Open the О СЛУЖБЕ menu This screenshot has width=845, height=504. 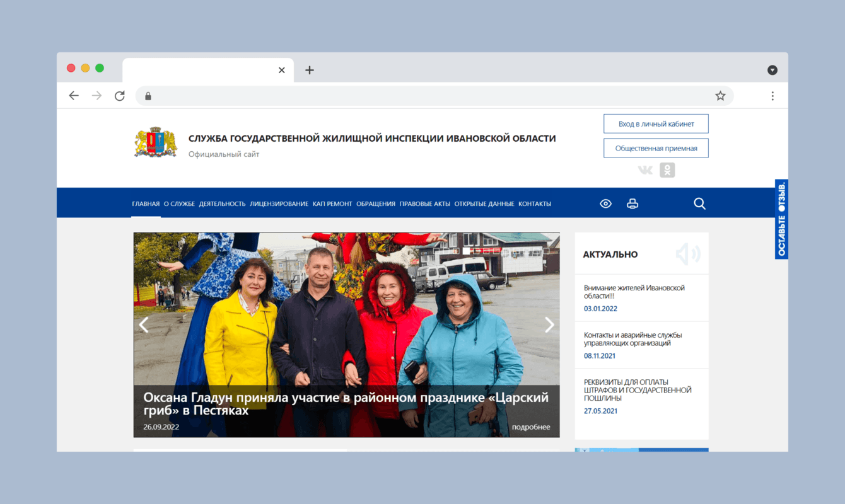coord(179,203)
